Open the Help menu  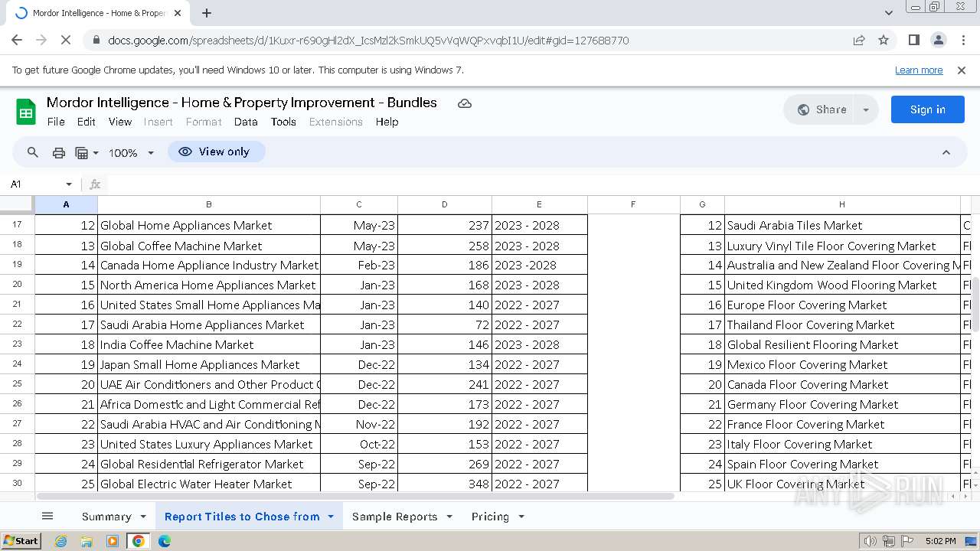point(387,122)
